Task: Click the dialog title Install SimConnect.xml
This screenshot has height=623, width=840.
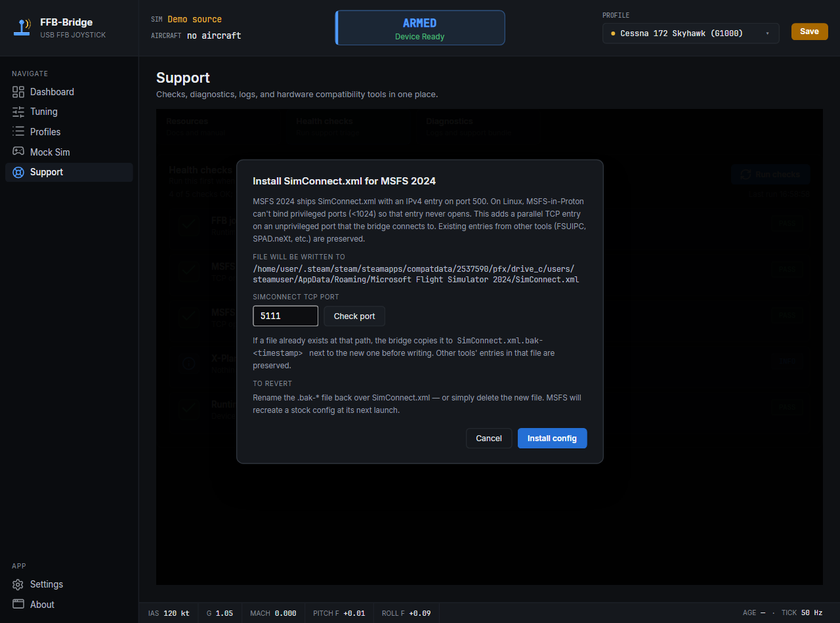Action: pos(344,181)
